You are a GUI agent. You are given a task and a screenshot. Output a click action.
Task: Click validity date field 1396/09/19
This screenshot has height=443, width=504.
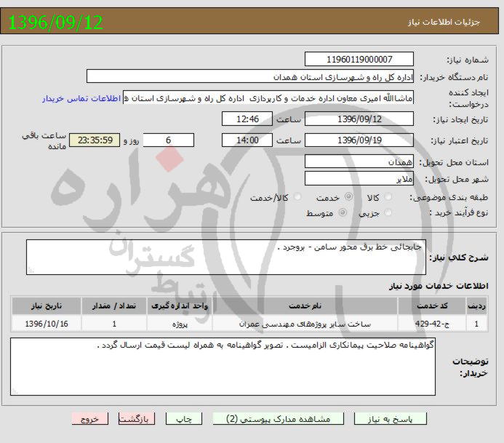pyautogui.click(x=359, y=140)
